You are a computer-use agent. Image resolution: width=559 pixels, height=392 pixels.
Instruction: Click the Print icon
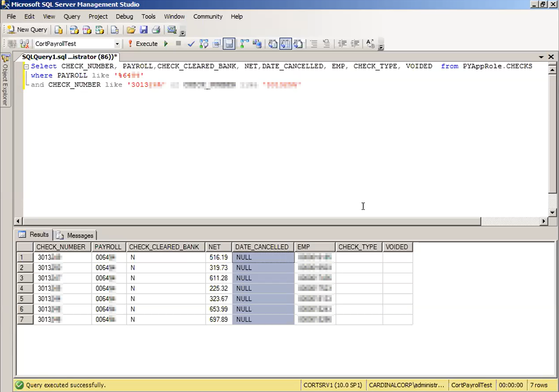tap(156, 30)
